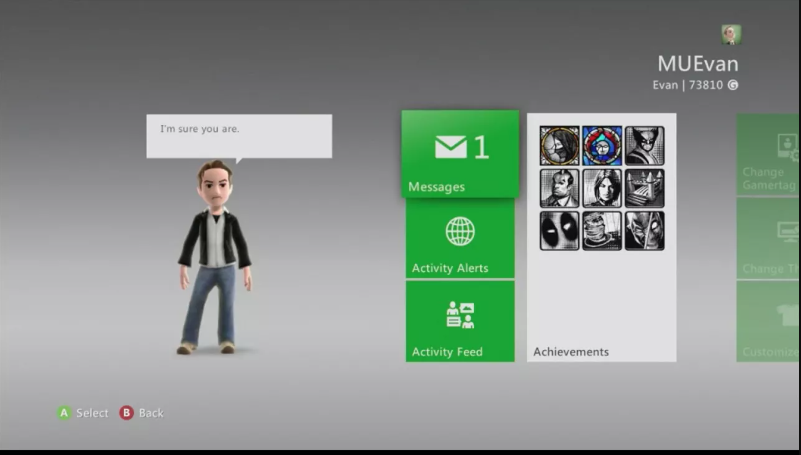Open the Achievements panel label
801x455 pixels.
(x=571, y=352)
